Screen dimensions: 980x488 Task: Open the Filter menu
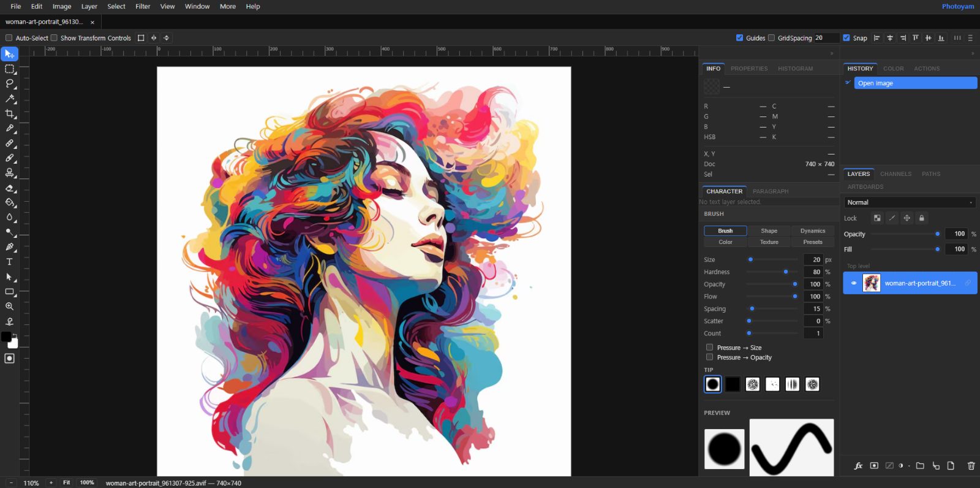[143, 7]
